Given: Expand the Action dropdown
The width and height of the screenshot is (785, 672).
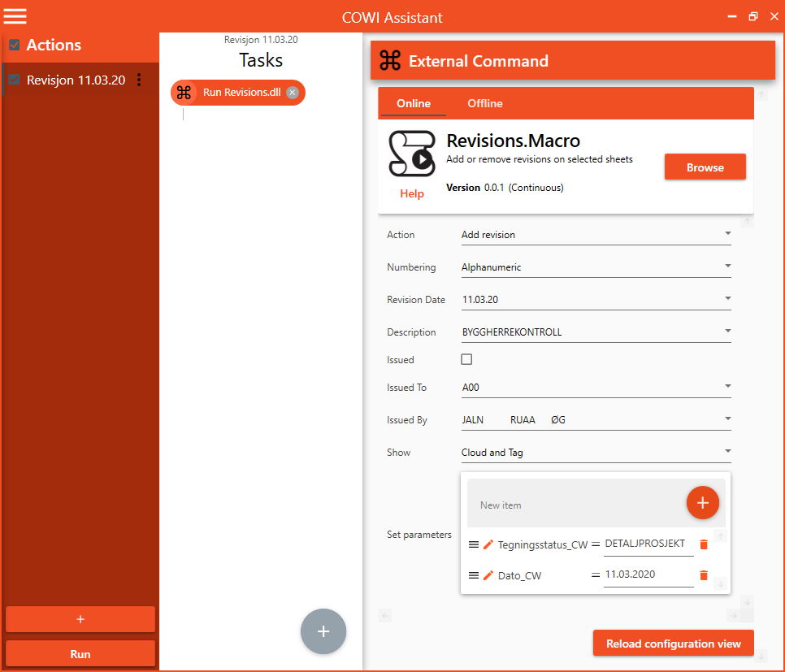Looking at the screenshot, I should pos(727,234).
